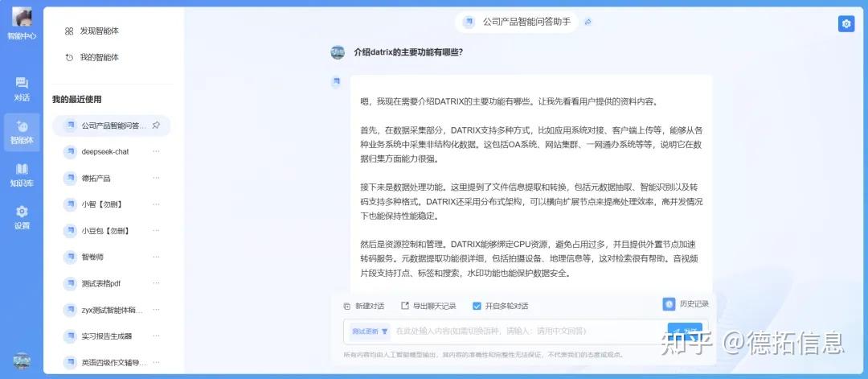Click the 智能中心 label under the avatar
The height and width of the screenshot is (379, 868).
point(22,36)
